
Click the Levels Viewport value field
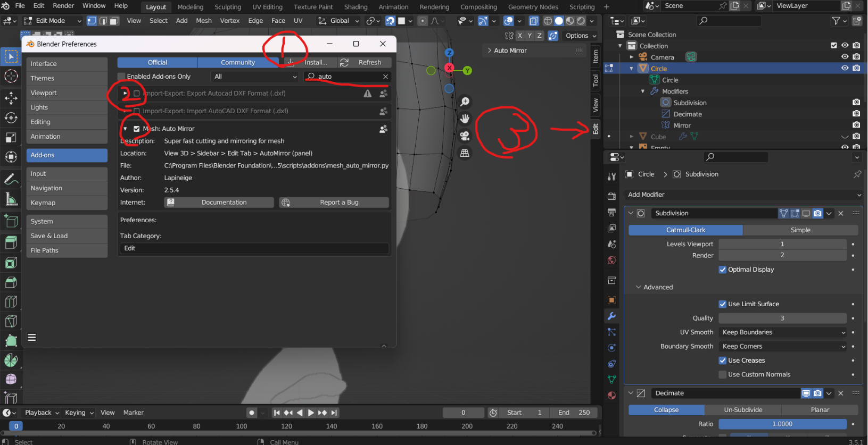[x=782, y=244]
